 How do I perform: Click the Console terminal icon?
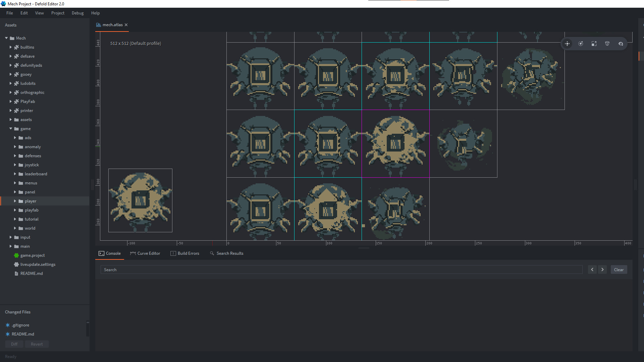click(102, 253)
